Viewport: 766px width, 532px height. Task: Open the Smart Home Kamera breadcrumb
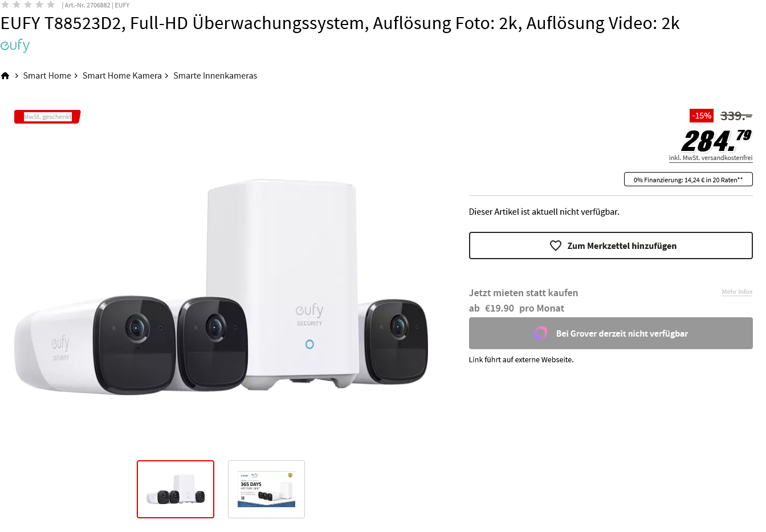(x=122, y=76)
